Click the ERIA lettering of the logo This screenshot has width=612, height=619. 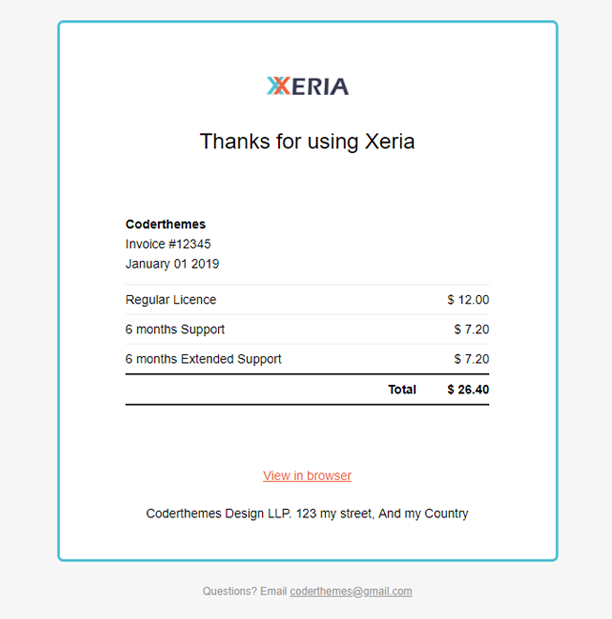pos(320,87)
